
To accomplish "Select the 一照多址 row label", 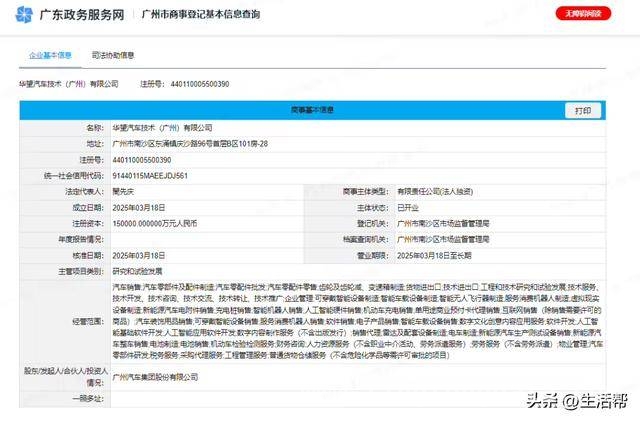I will coord(88,398).
